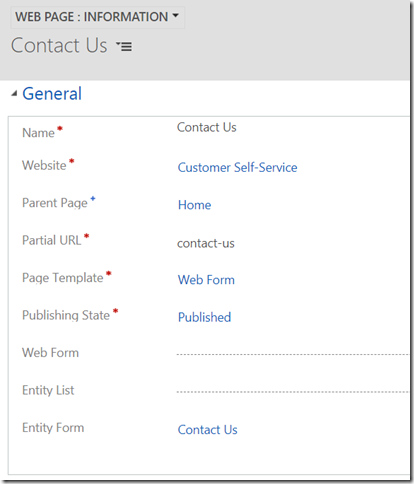Click the Entity Form field label
The image size is (414, 484).
click(53, 427)
